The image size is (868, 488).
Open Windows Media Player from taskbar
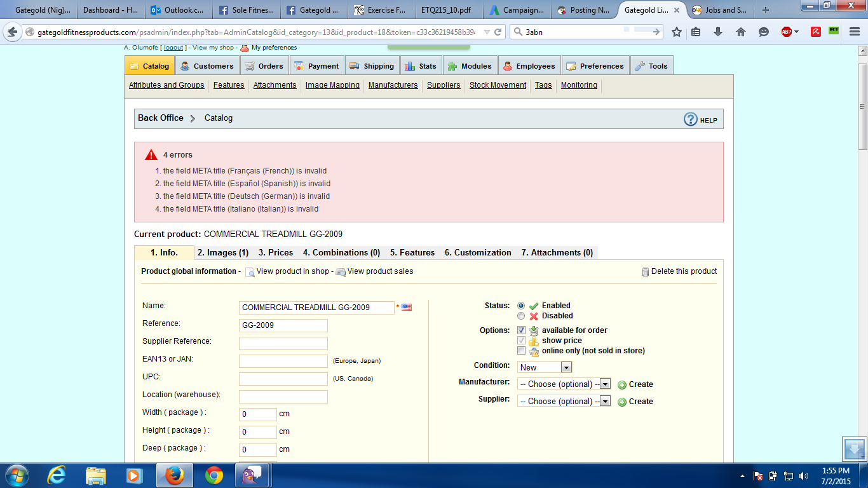pyautogui.click(x=133, y=475)
